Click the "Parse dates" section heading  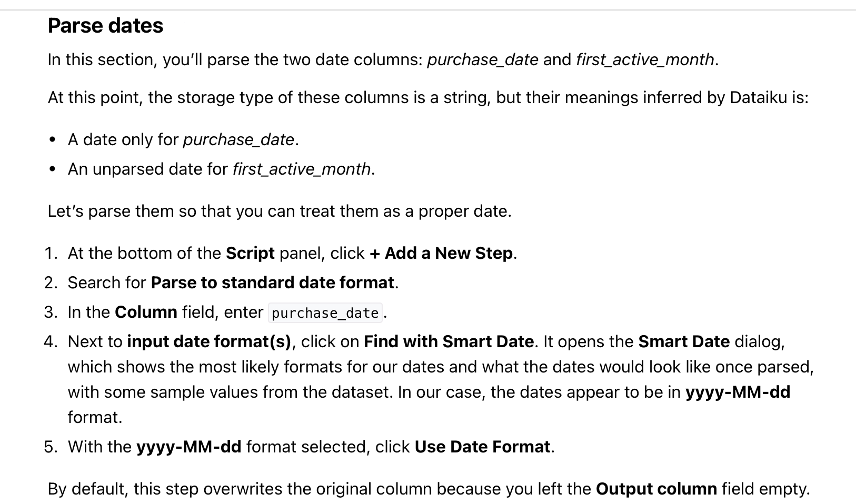105,26
